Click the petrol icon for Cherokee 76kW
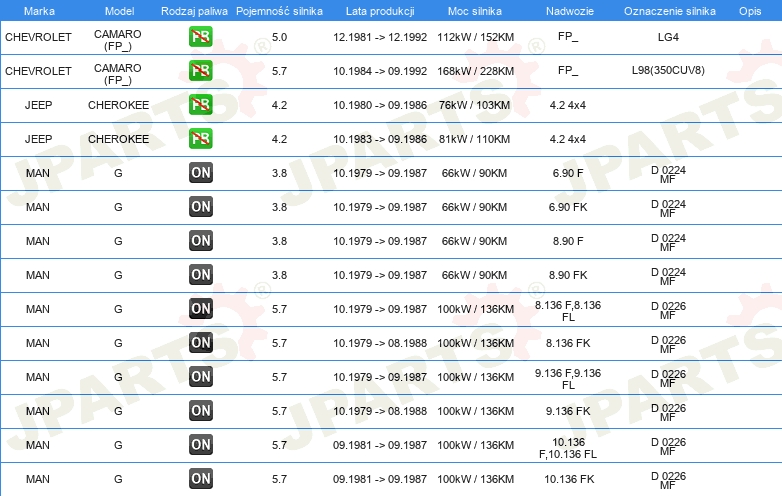Image resolution: width=782 pixels, height=496 pixels. pyautogui.click(x=200, y=104)
